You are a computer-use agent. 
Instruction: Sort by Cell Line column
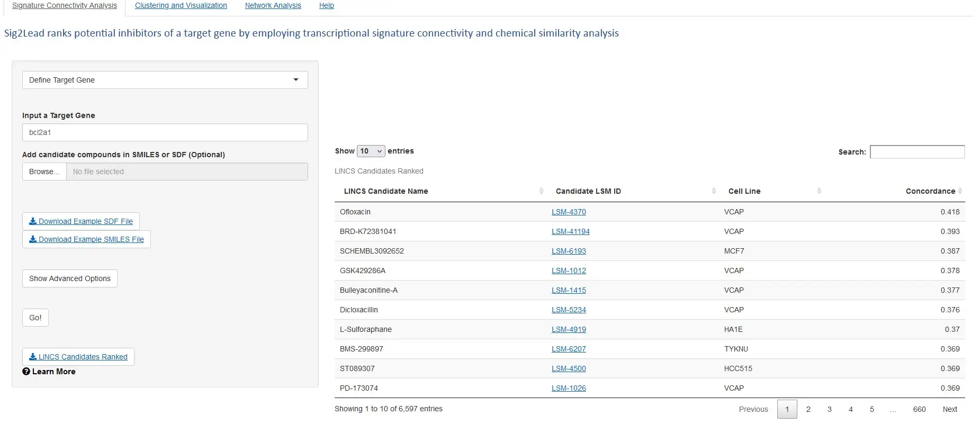(772, 191)
